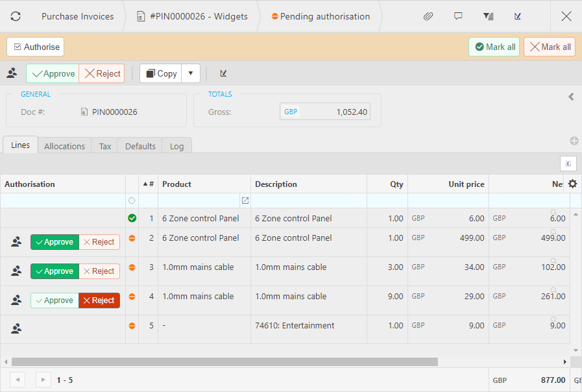Toggle Approve on line 3
This screenshot has height=392, width=582.
click(55, 271)
